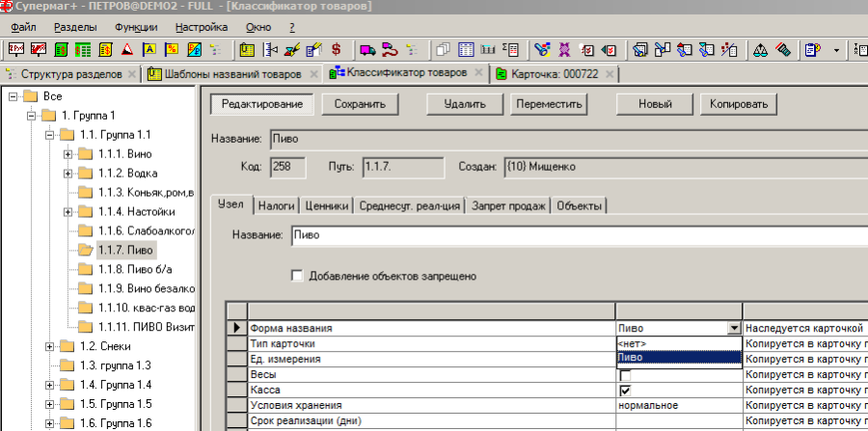Image resolution: width=868 pixels, height=431 pixels.
Task: Click the Переместить button
Action: (549, 104)
